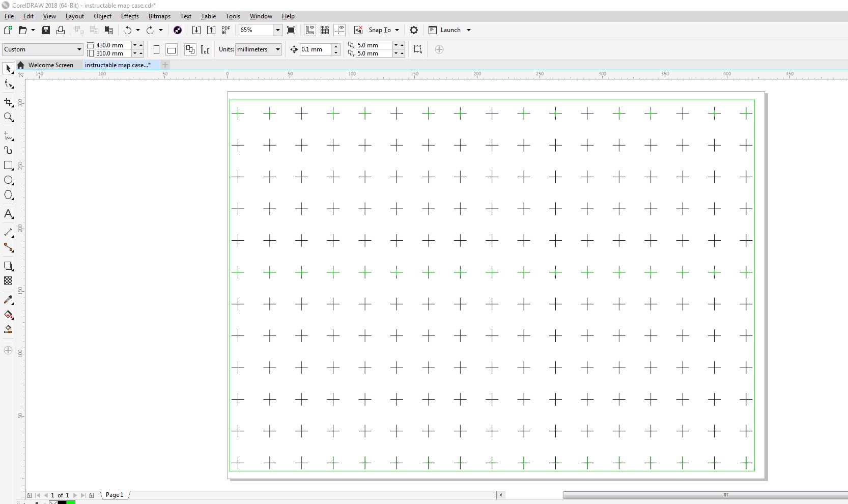Click the horizontal scrollbar thumb
Viewport: 848px width, 504px height.
click(x=705, y=495)
